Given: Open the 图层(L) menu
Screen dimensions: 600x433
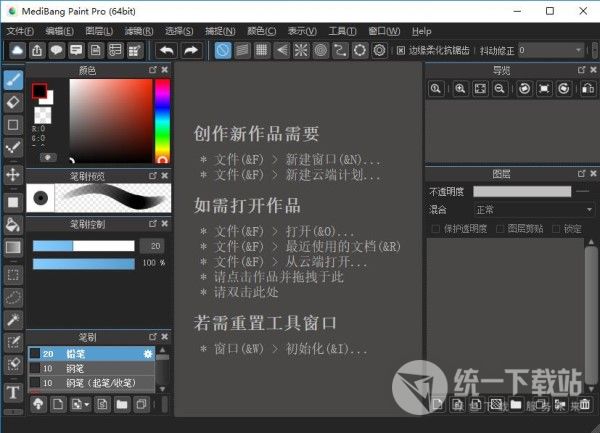Looking at the screenshot, I should click(x=100, y=31).
